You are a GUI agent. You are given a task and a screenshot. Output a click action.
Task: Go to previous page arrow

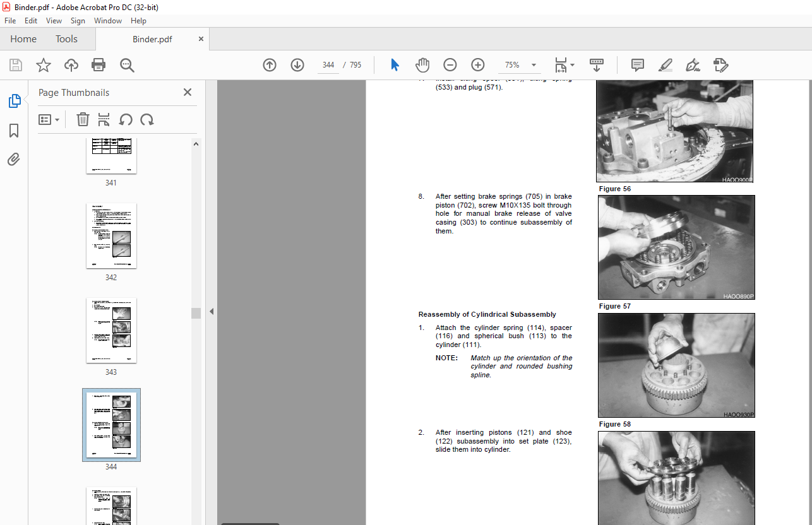pos(270,65)
